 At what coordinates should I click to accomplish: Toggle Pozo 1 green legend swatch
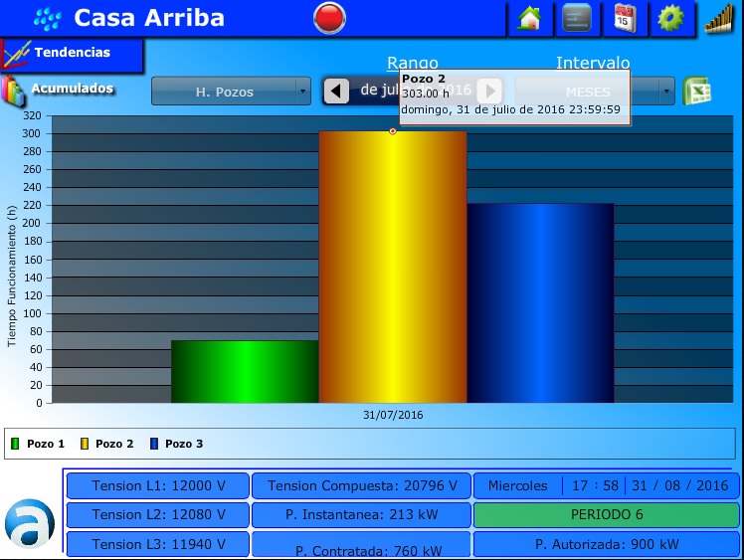tap(15, 444)
